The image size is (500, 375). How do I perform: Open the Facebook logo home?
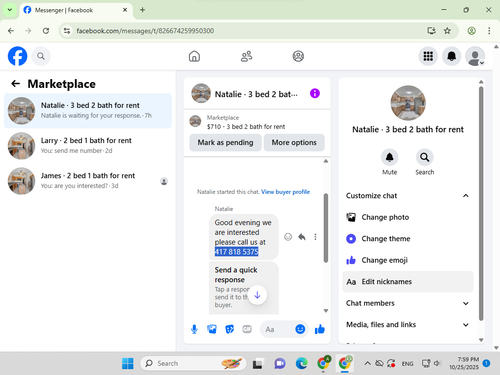(x=17, y=56)
